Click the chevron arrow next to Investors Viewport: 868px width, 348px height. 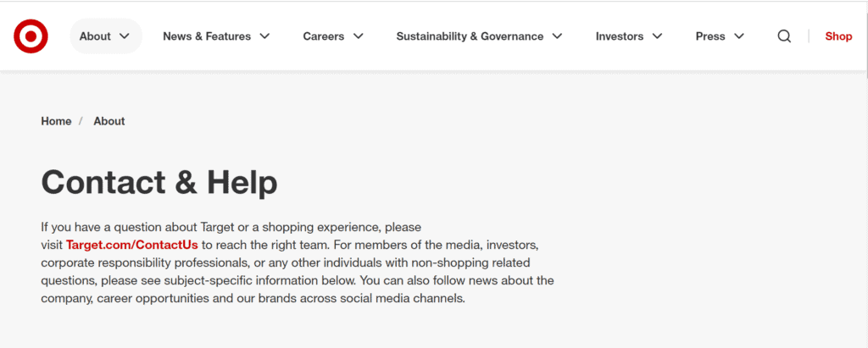tap(657, 36)
